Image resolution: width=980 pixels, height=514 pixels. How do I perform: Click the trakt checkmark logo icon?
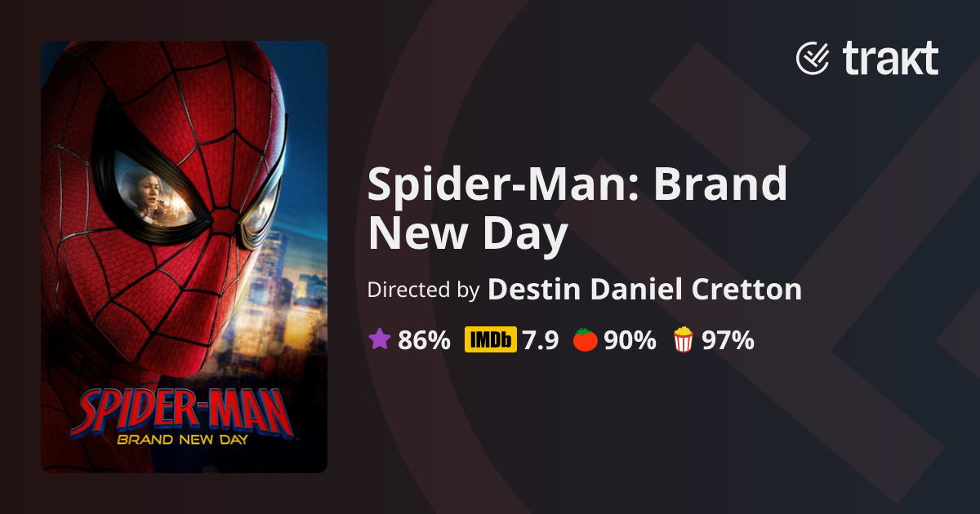tap(813, 59)
